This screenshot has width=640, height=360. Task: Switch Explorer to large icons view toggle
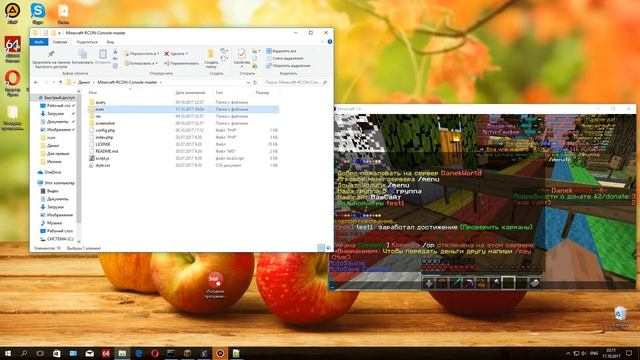(329, 248)
